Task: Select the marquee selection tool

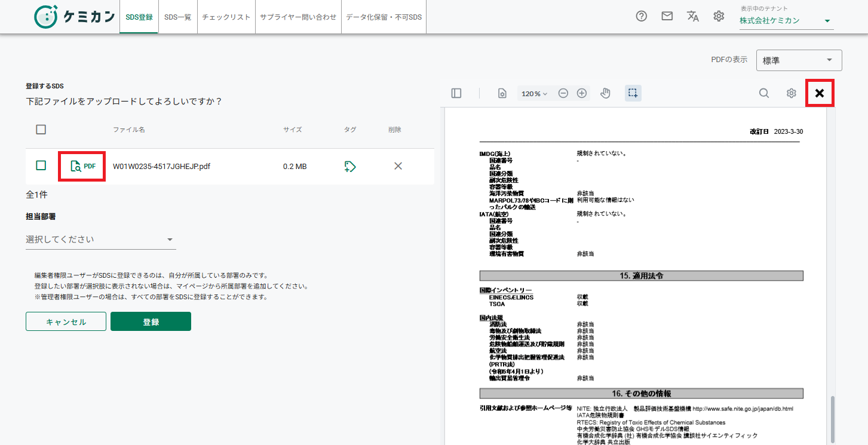Action: pos(633,93)
